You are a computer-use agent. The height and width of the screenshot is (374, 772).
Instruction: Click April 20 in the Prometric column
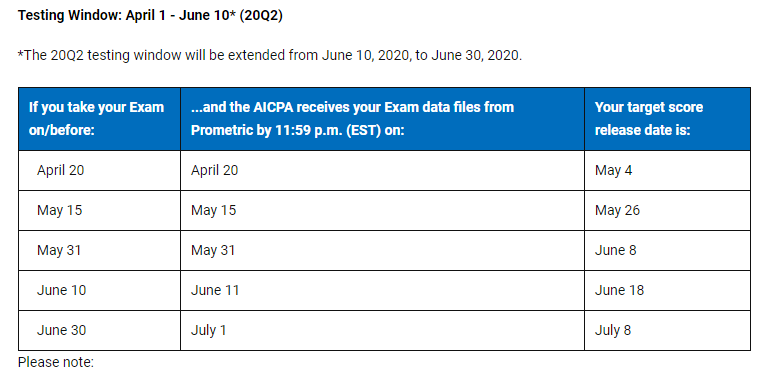click(x=383, y=171)
